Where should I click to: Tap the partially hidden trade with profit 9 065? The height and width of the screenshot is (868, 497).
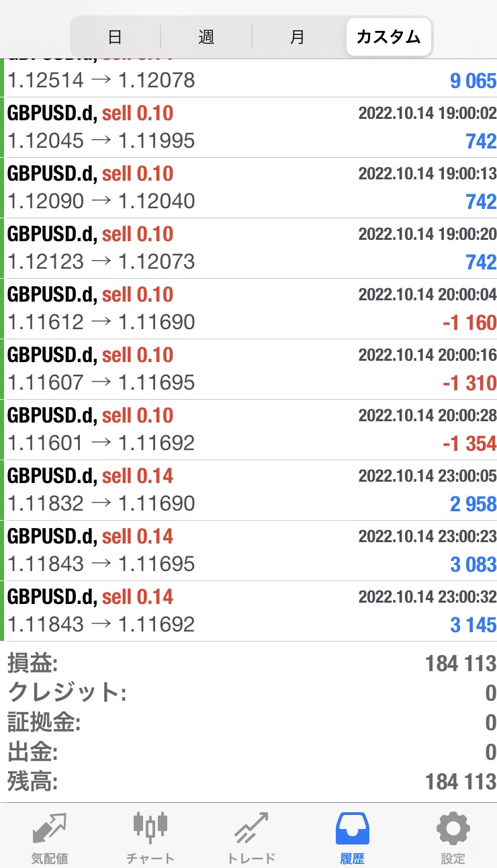coord(248,79)
